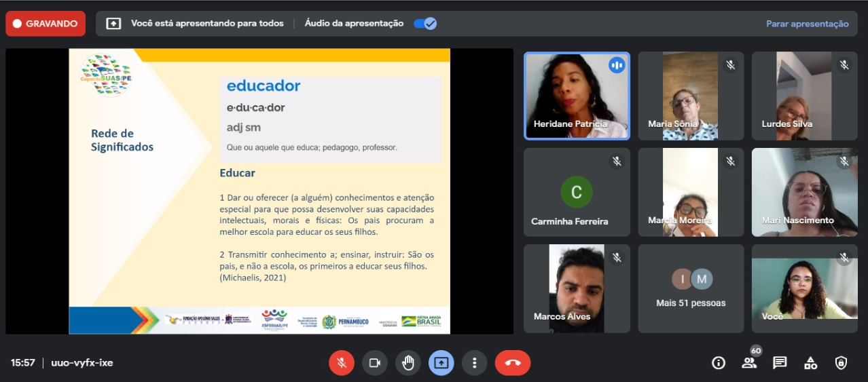Click the GRAVANDO recording indicator

[46, 24]
